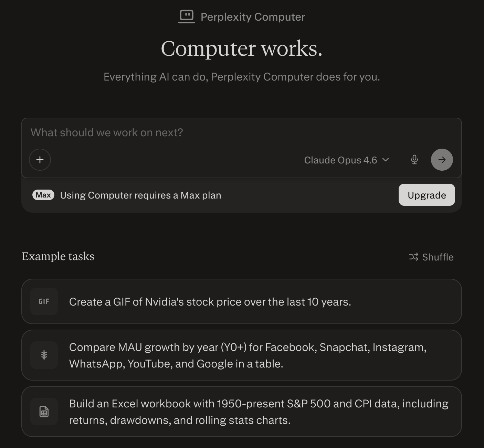Focus the 'What should we work on next?' field
Image resolution: width=484 pixels, height=448 pixels.
[207, 132]
